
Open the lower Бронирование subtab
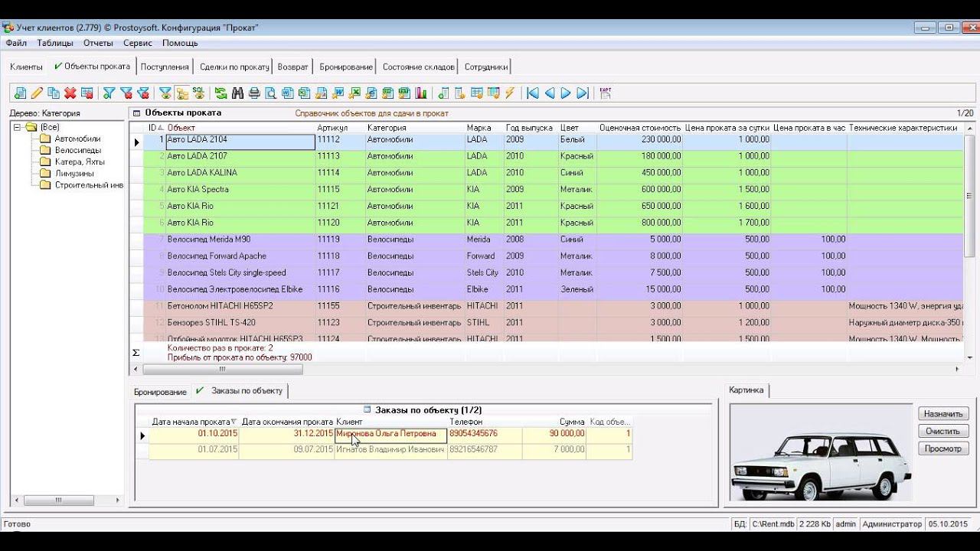[x=160, y=392]
